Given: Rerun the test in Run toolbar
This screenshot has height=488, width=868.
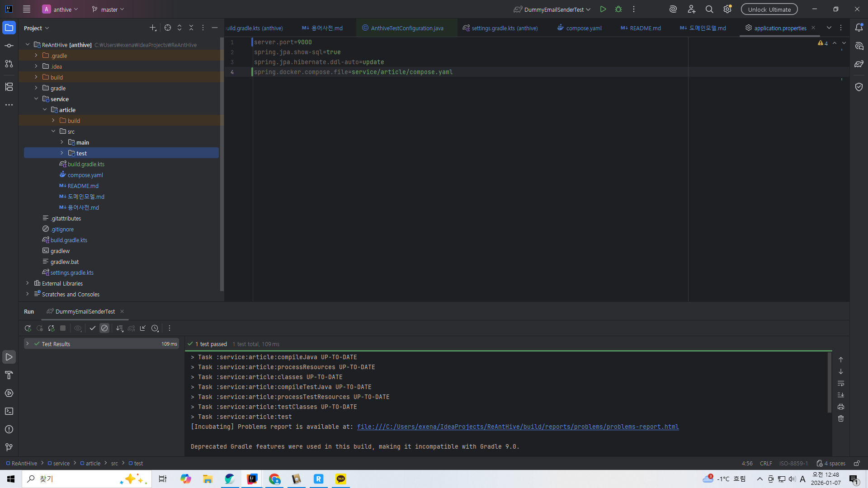Looking at the screenshot, I should (28, 328).
